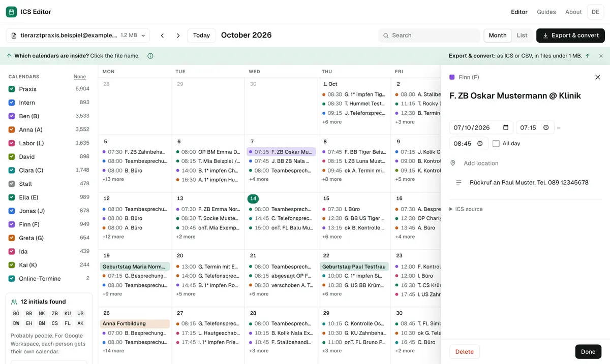Click the ICS Editor calendar logo icon
Image resolution: width=610 pixels, height=364 pixels.
[11, 12]
